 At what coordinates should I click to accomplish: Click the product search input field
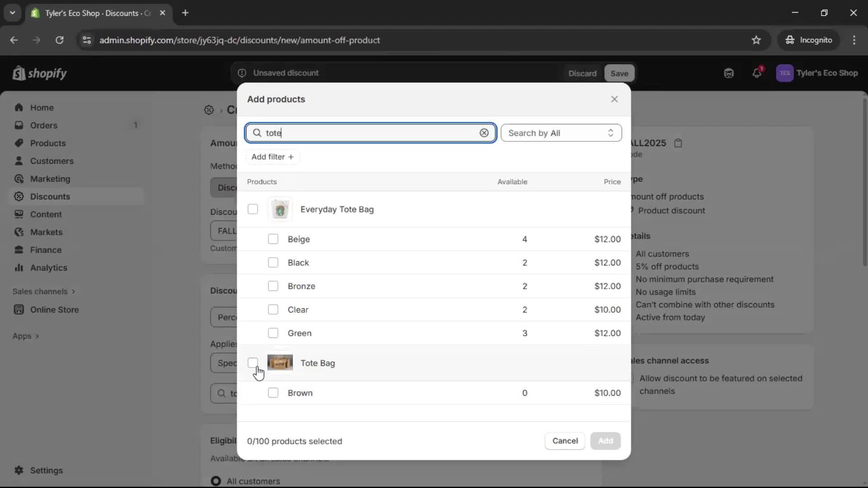coord(370,133)
